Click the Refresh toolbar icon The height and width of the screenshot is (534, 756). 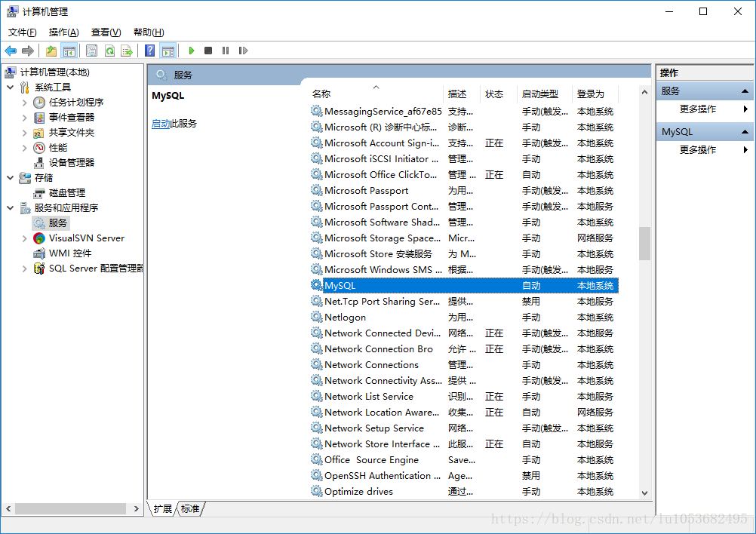(109, 51)
